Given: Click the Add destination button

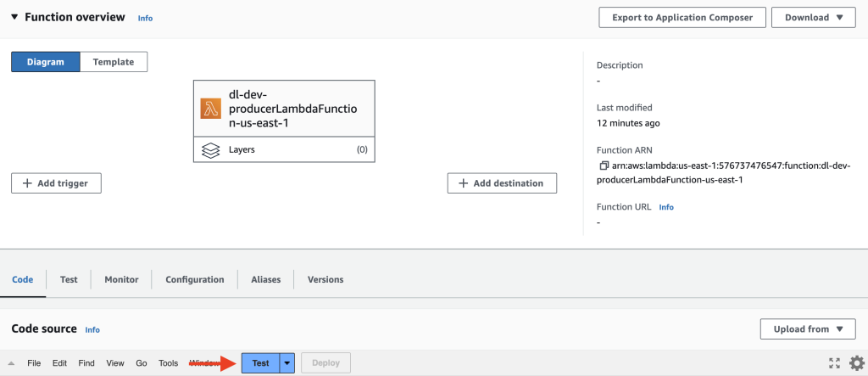Looking at the screenshot, I should (502, 183).
